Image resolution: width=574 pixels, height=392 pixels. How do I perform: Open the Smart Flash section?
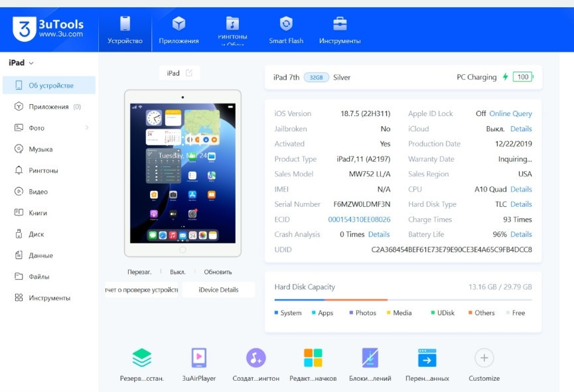[285, 28]
